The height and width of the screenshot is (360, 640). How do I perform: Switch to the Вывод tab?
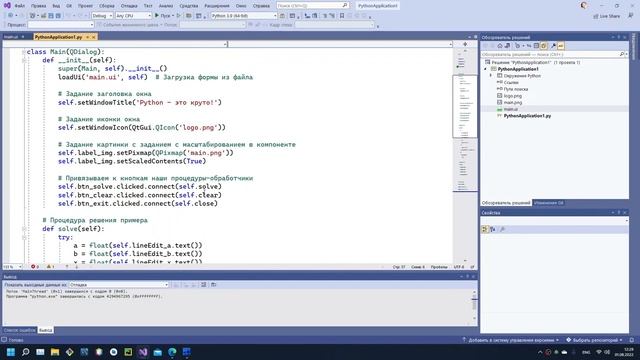(x=45, y=330)
